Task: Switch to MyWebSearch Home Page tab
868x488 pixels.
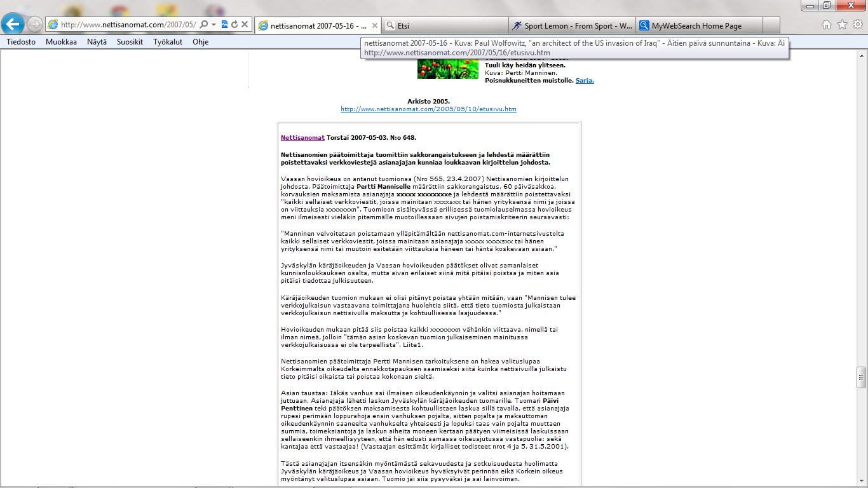Action: (699, 25)
